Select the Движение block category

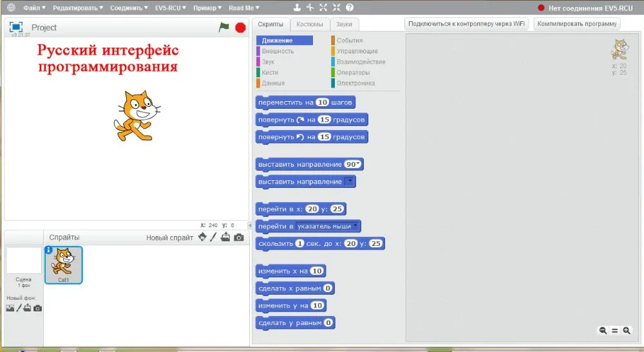pyautogui.click(x=285, y=40)
